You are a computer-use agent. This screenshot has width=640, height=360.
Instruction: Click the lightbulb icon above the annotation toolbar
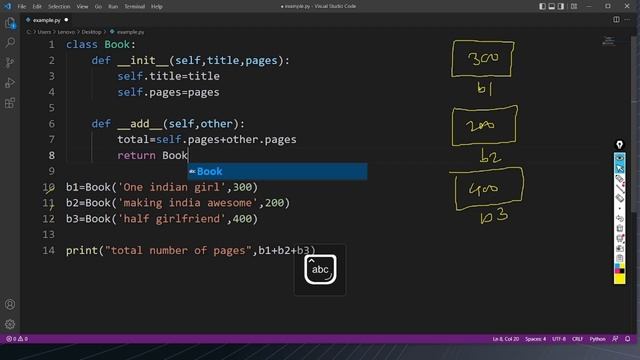[x=620, y=144]
